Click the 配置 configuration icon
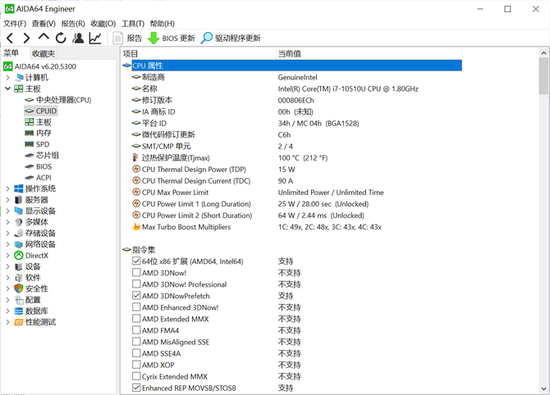The height and width of the screenshot is (395, 550). coord(19,300)
